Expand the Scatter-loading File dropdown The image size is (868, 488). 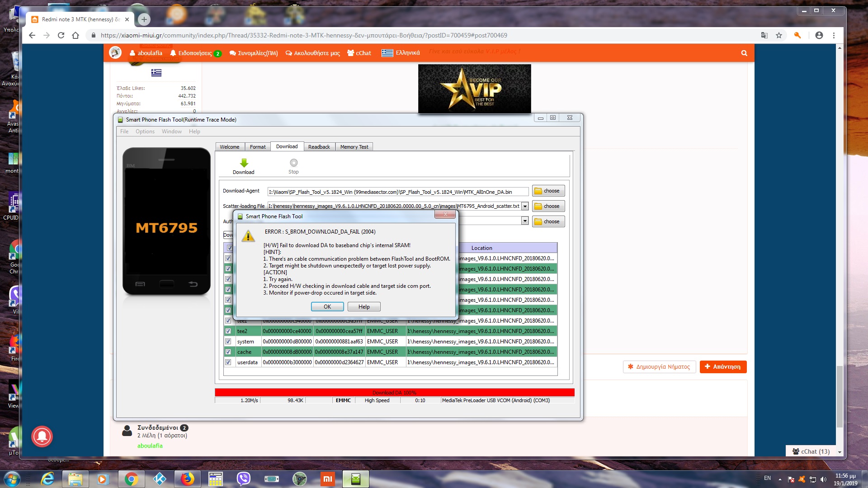[x=525, y=206]
